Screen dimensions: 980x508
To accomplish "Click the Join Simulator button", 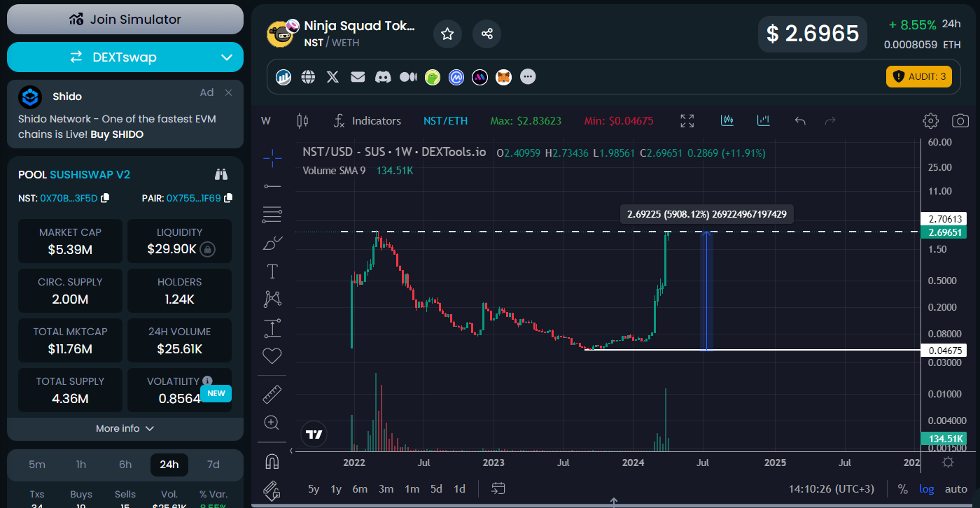I will coord(125,20).
